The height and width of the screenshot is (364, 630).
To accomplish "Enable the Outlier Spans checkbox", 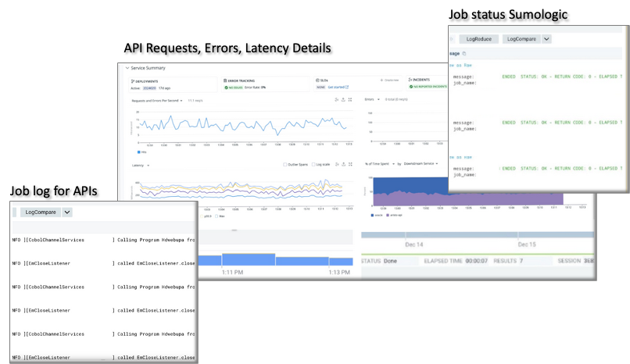I will (x=285, y=165).
